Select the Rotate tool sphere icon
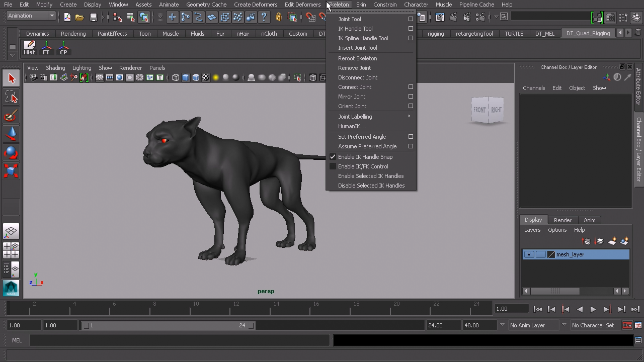The height and width of the screenshot is (362, 644). pyautogui.click(x=11, y=153)
